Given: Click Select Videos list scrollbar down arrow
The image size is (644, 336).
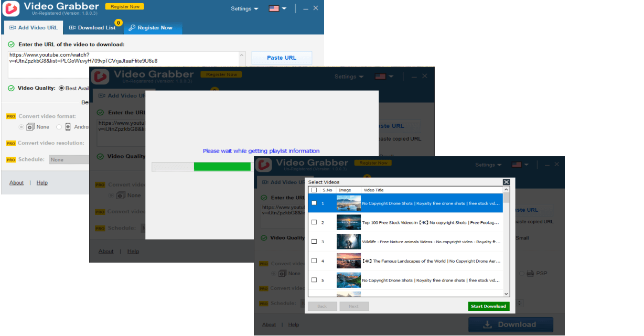Looking at the screenshot, I should 506,294.
